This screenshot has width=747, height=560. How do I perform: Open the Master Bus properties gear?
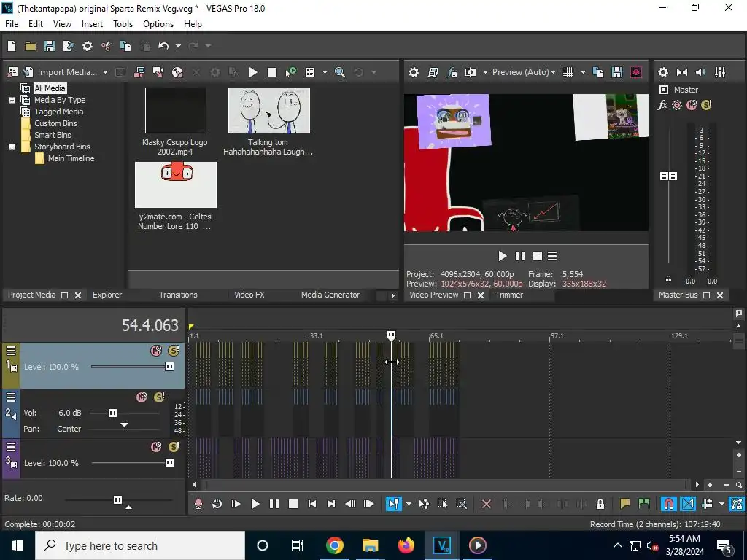pyautogui.click(x=662, y=72)
